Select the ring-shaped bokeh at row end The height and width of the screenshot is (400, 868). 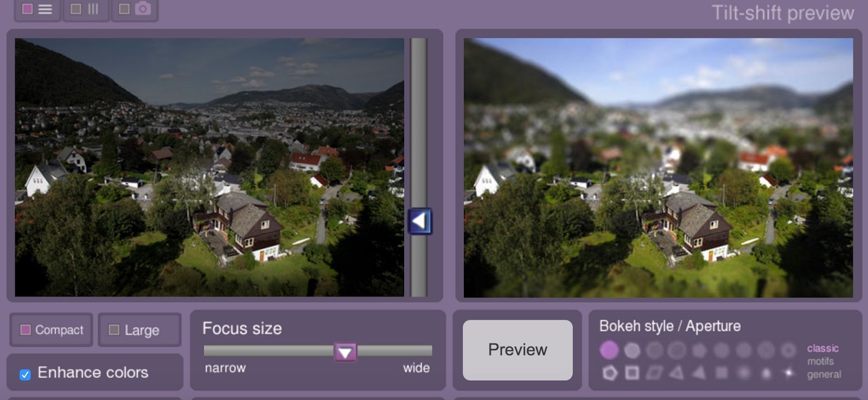(788, 350)
